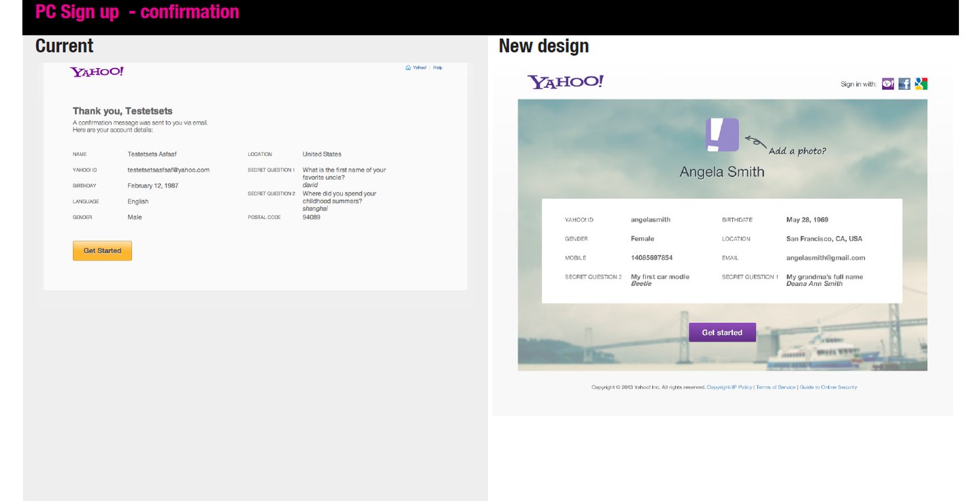Click the location 'San Francisco, CA, USA'
The width and height of the screenshot is (980, 501).
click(x=824, y=239)
